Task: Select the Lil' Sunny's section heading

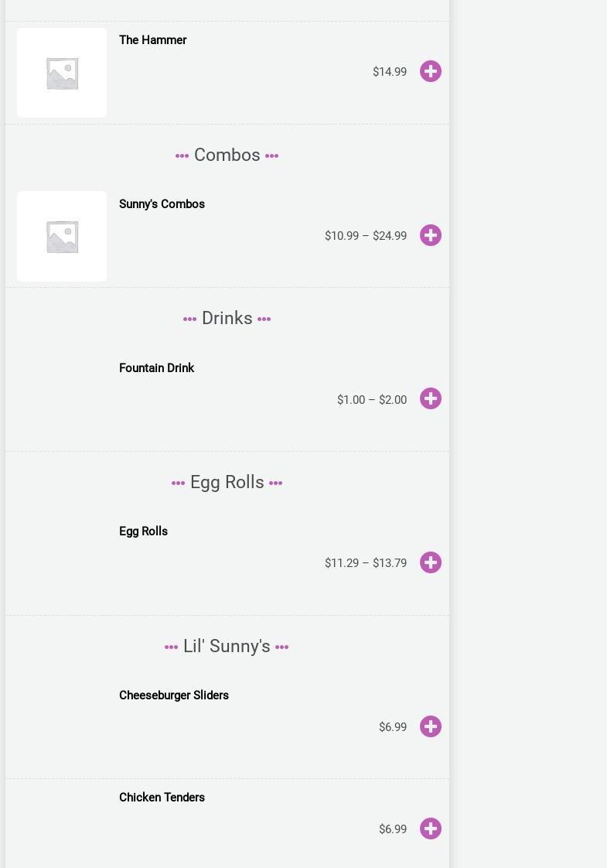Action: click(x=227, y=646)
